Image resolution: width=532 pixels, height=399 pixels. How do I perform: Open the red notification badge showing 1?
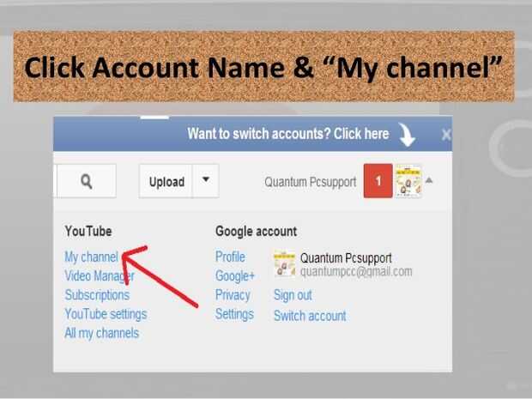tap(378, 181)
